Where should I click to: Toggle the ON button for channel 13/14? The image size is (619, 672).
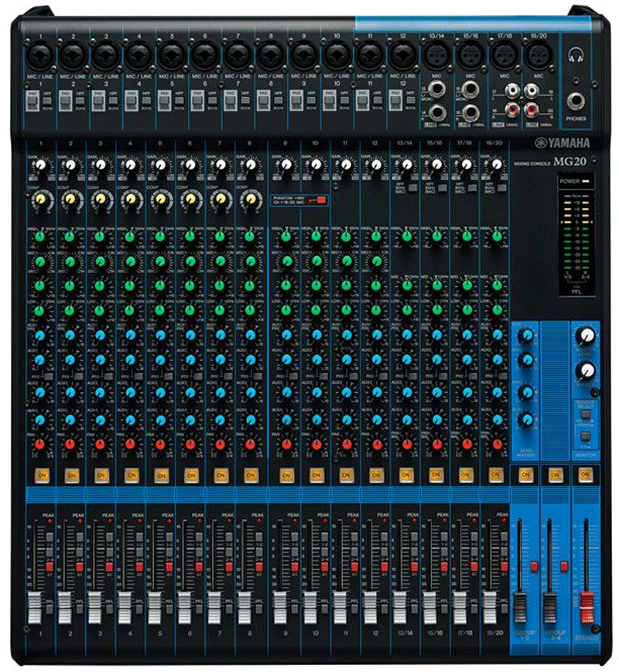pos(405,475)
